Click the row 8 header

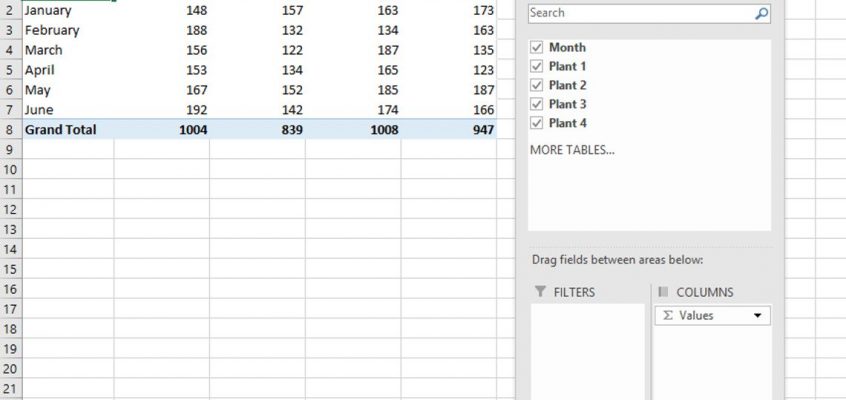click(x=11, y=130)
